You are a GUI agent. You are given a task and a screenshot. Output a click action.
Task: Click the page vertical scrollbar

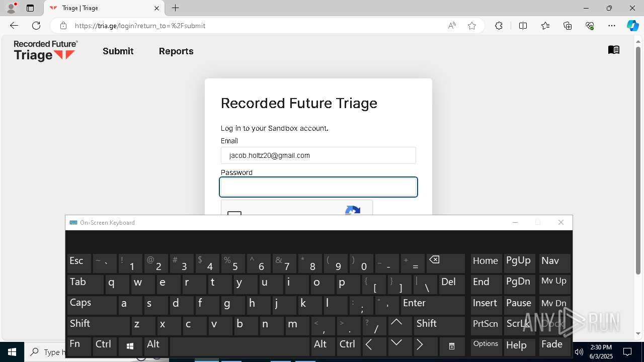638,161
